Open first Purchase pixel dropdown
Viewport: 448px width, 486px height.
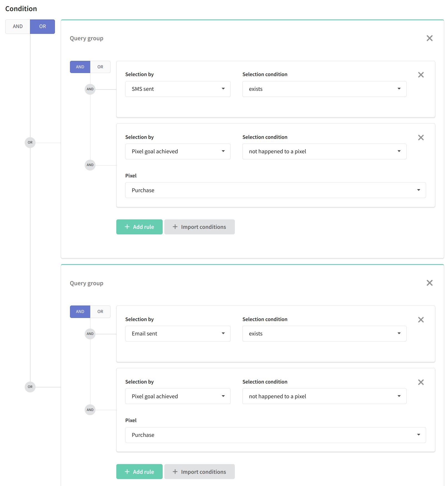coord(276,190)
